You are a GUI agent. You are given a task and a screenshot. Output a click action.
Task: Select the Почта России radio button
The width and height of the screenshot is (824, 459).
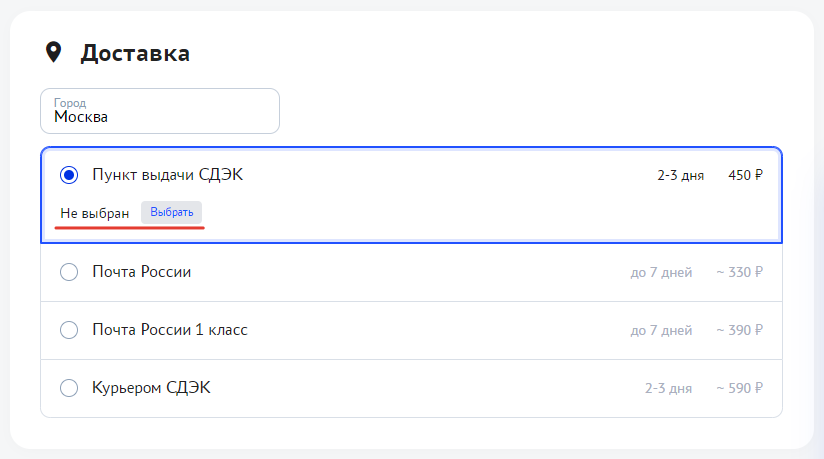69,272
